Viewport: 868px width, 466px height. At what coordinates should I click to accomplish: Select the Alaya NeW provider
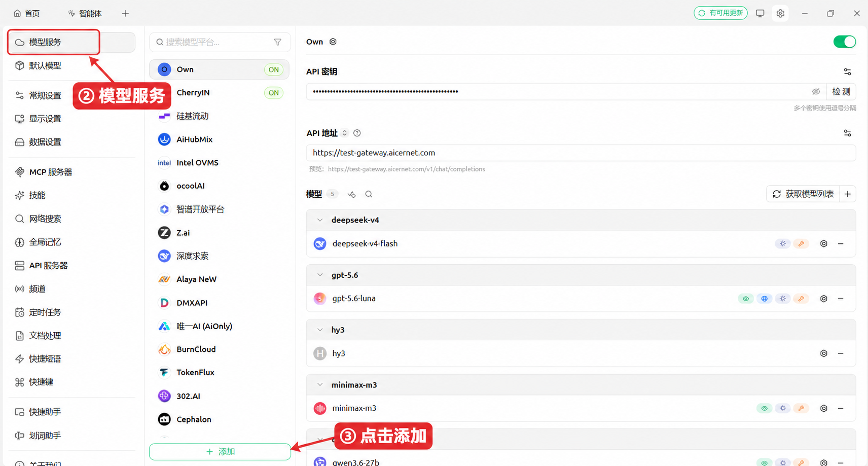click(x=219, y=279)
